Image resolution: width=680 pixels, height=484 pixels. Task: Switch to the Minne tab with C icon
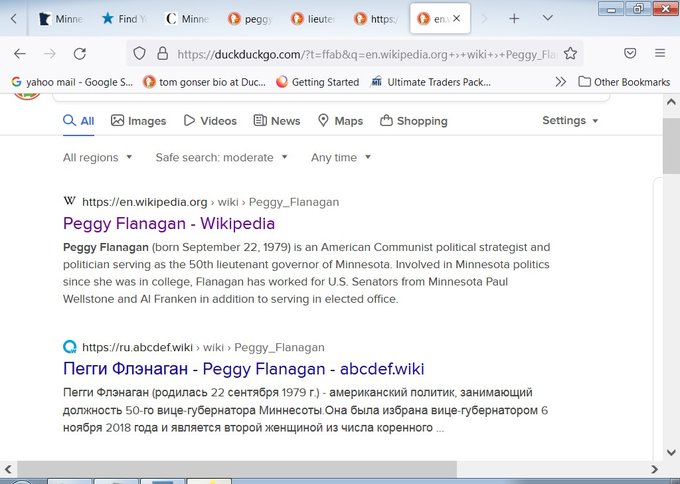[187, 19]
